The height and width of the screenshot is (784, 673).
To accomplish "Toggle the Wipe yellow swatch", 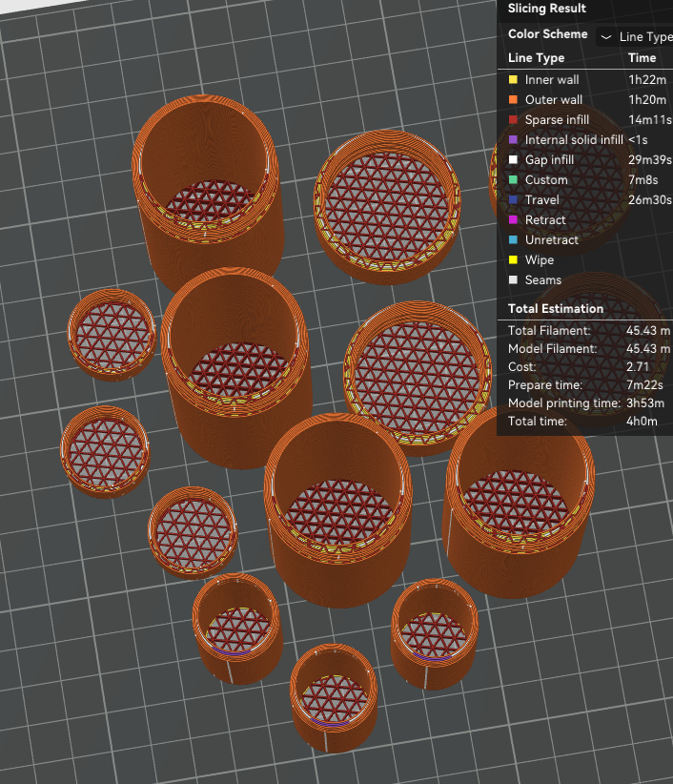I will [x=513, y=259].
